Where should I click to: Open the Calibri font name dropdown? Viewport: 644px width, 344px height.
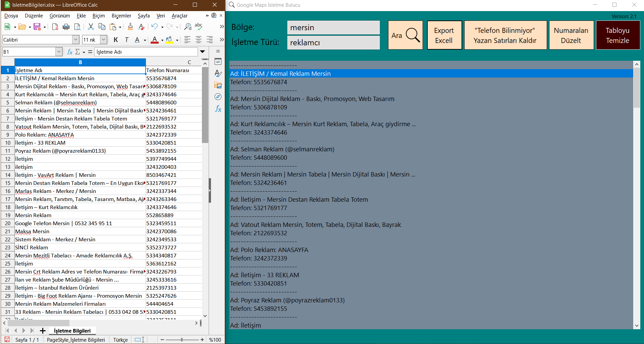(x=75, y=40)
